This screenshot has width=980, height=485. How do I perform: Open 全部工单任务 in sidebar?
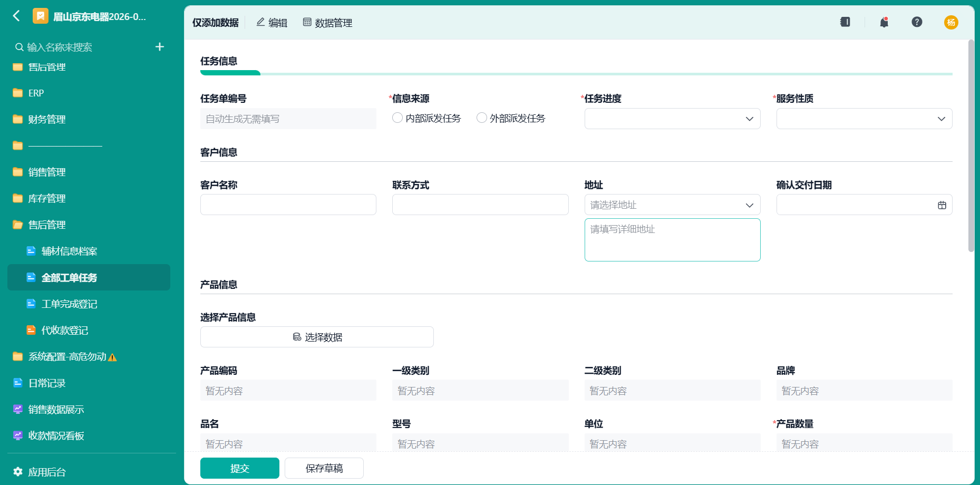coord(89,277)
